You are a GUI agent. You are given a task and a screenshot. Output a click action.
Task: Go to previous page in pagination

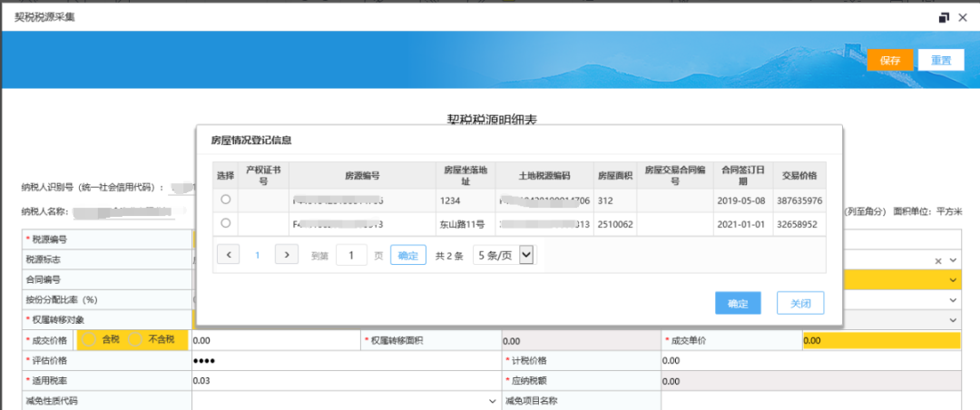click(228, 254)
